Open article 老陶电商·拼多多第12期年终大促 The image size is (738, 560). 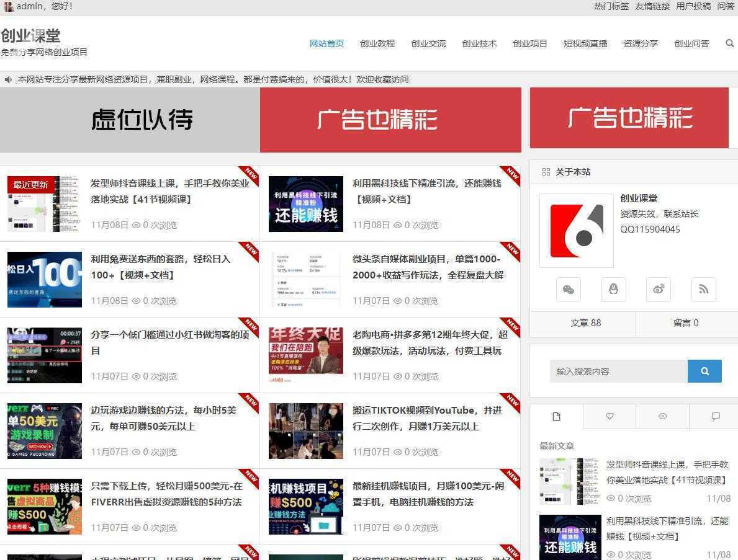pos(430,342)
